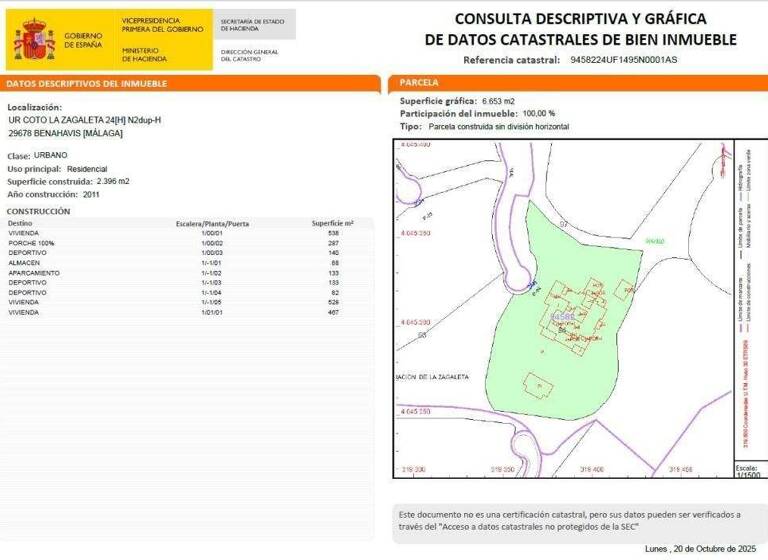This screenshot has width=768, height=560.
Task: Click the Spanish coat of arms emblem
Action: coord(37,41)
